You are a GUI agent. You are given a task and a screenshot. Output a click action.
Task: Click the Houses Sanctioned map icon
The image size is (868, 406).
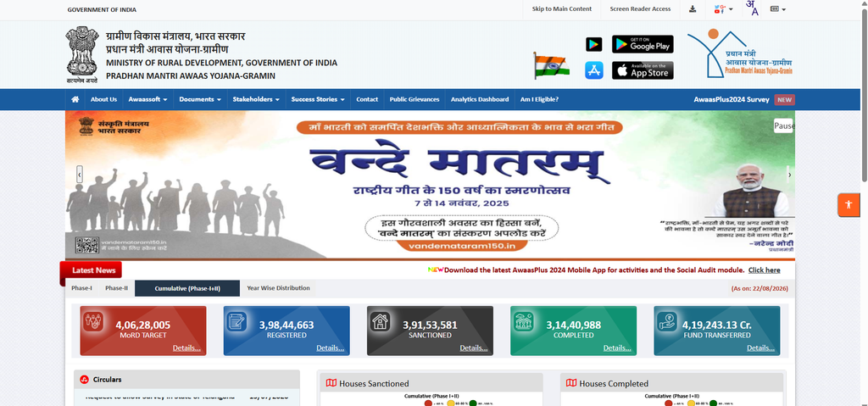[331, 383]
